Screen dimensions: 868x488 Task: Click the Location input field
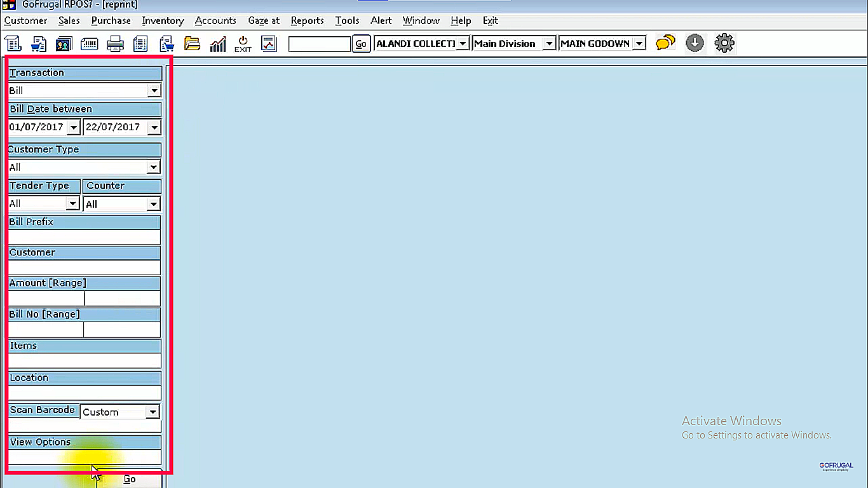click(85, 393)
